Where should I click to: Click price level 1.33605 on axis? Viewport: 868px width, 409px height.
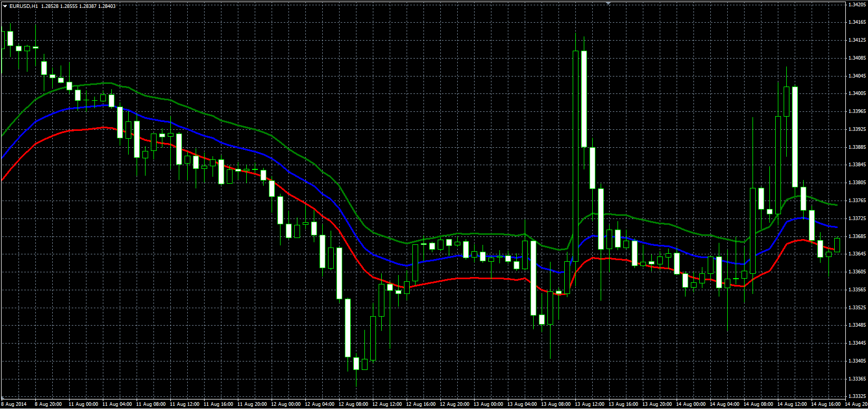pos(857,272)
